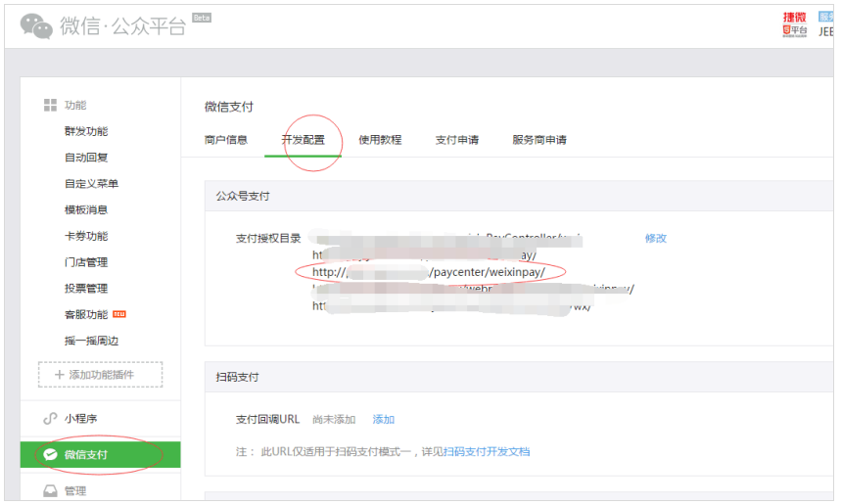Switch to the 服务商申请 tab
The width and height of the screenshot is (842, 504).
pos(539,140)
